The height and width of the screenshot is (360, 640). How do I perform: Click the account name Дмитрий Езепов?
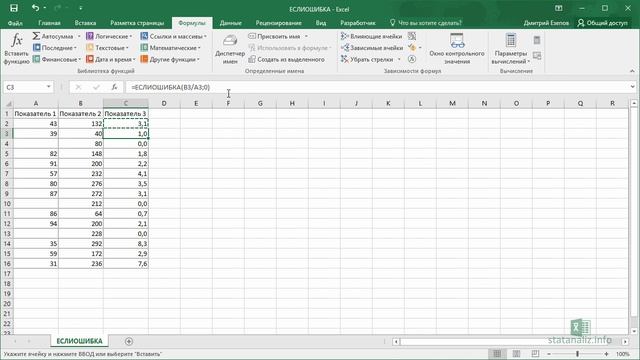click(x=546, y=23)
